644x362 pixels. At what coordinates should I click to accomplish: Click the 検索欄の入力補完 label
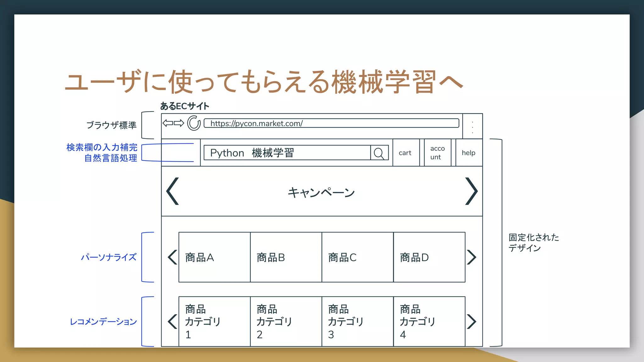102,147
